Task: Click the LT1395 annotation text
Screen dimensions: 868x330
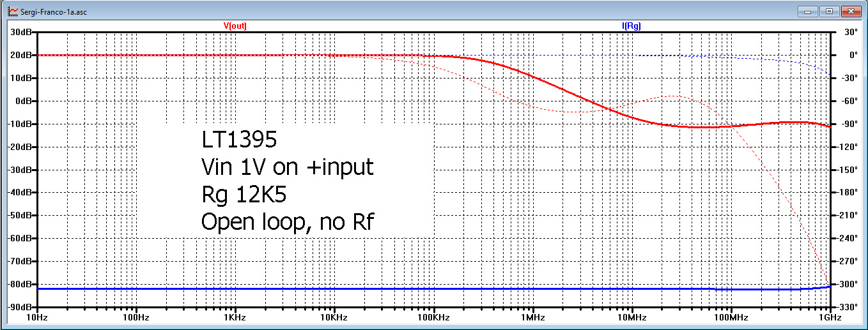Action: [239, 140]
